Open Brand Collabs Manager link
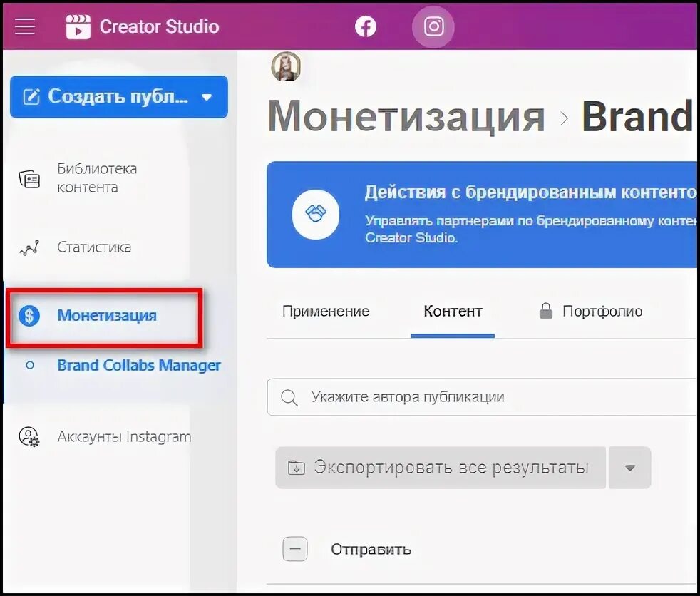This screenshot has width=700, height=596. (139, 365)
